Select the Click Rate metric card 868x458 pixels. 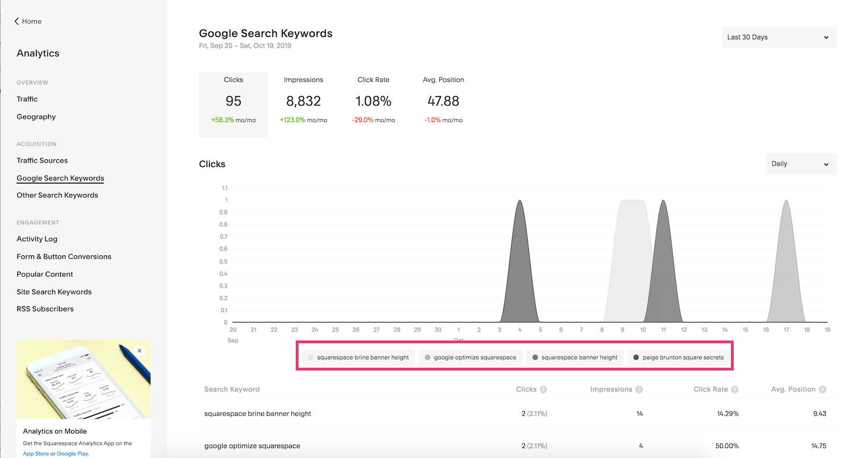[373, 105]
